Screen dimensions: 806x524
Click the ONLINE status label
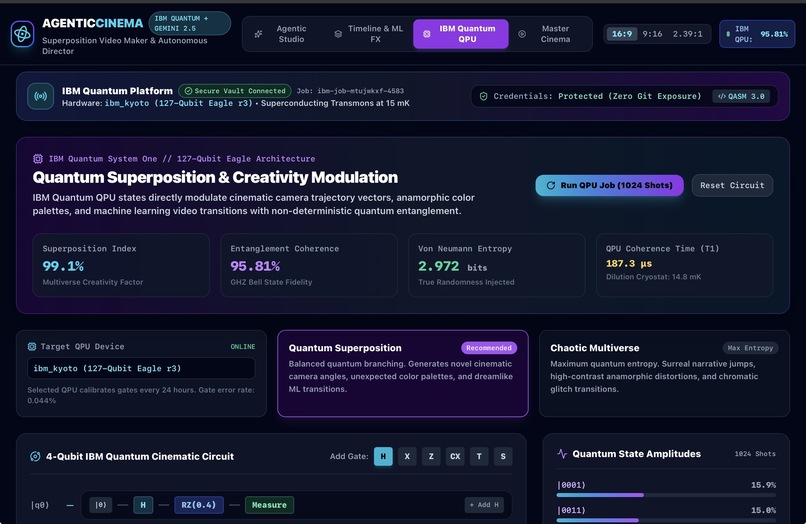pos(243,347)
